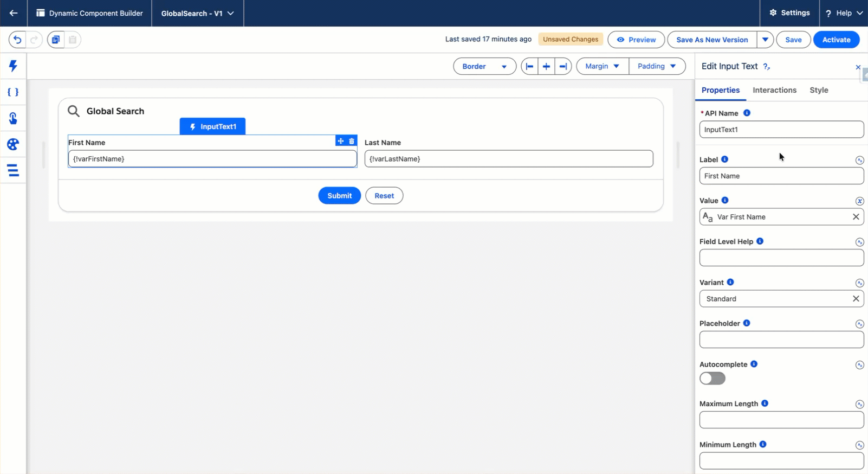Image resolution: width=868 pixels, height=474 pixels.
Task: Open the palette style panel in sidebar
Action: pos(13,144)
